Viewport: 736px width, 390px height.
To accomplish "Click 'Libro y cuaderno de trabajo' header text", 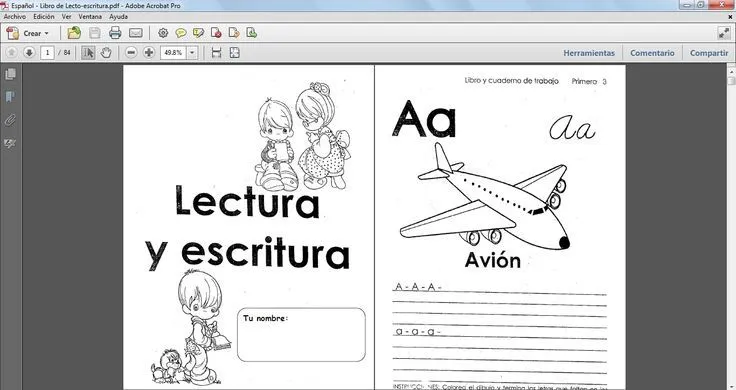I will click(512, 81).
